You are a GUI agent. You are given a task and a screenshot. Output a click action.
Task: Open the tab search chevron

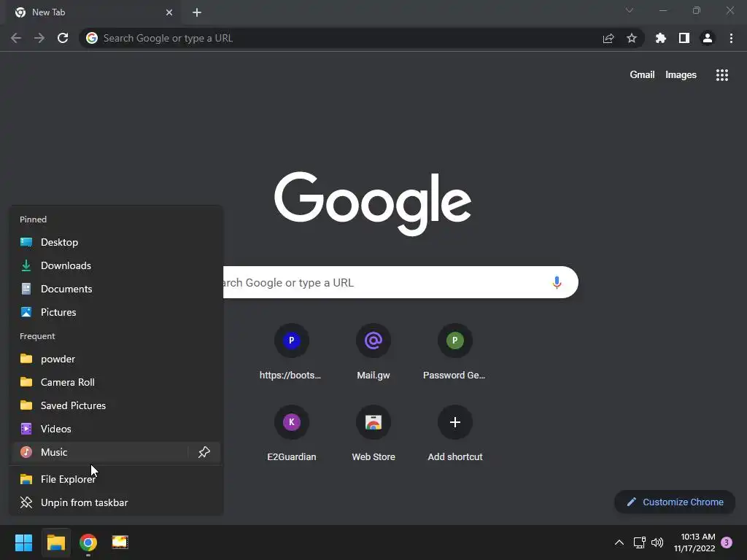[x=630, y=10]
